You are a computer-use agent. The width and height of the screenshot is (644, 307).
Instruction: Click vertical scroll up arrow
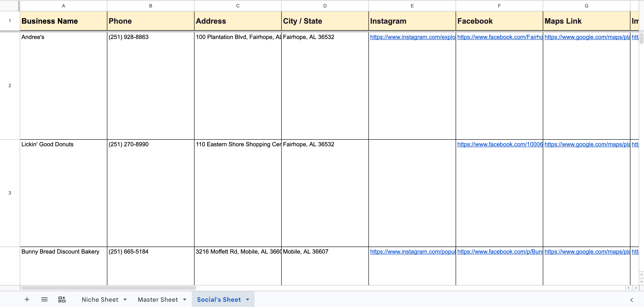641,274
